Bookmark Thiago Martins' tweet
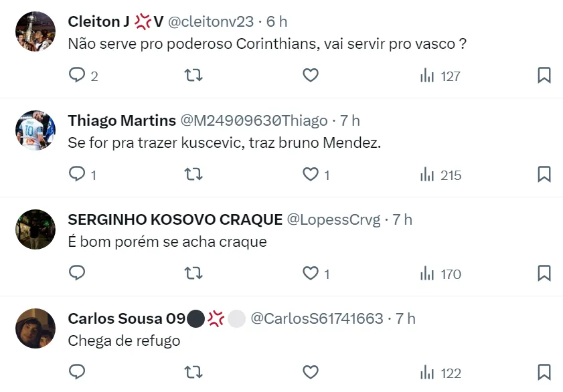Screen dimensions: 563x392 click(x=544, y=175)
